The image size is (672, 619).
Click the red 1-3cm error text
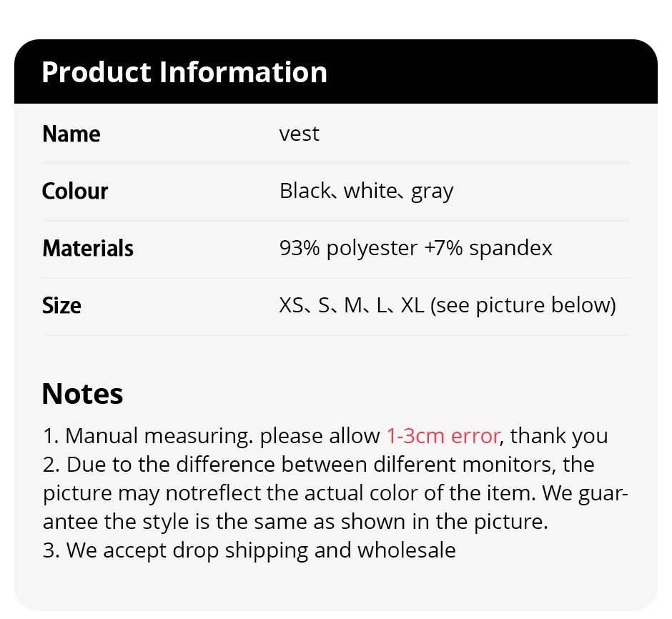443,437
